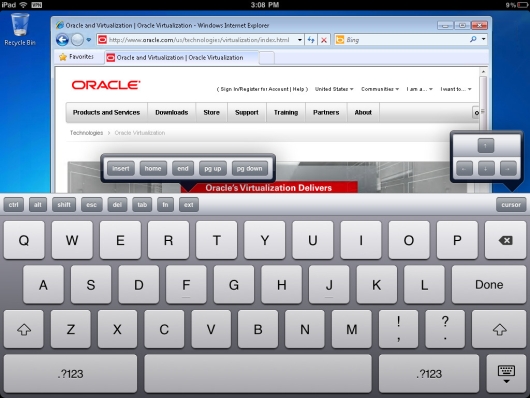Image resolution: width=530 pixels, height=398 pixels.
Task: Toggle the alt modifier key
Action: (38, 205)
